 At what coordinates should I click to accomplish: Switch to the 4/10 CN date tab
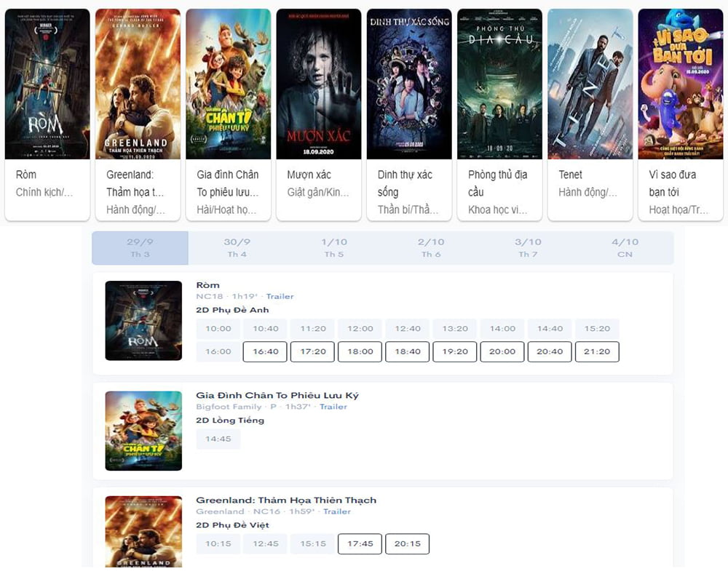(625, 247)
